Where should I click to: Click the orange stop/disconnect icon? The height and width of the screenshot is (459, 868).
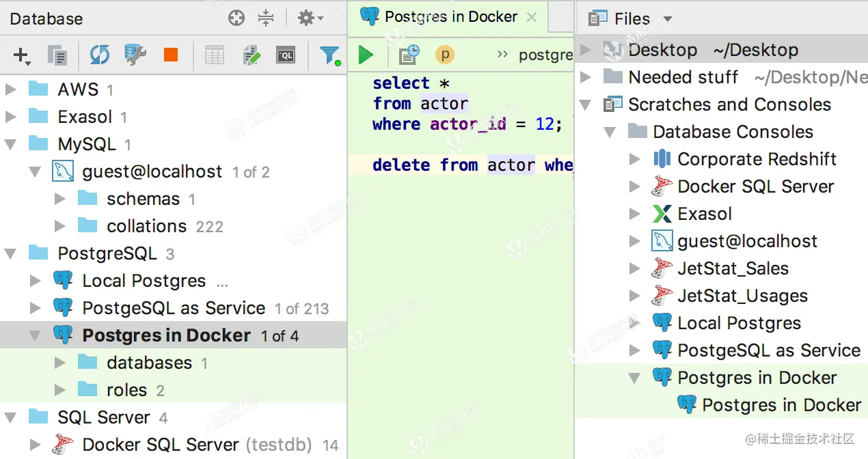171,55
